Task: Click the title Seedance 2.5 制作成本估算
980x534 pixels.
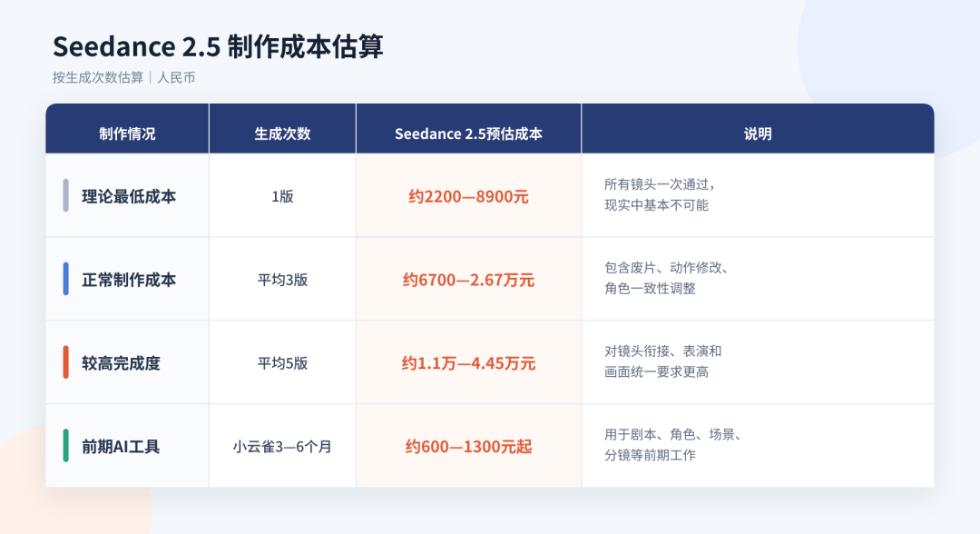Action: [218, 46]
